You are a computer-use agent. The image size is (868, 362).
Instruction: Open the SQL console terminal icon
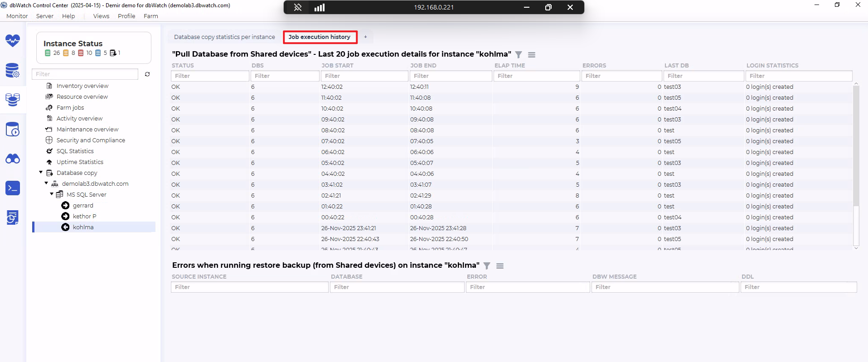coord(13,188)
